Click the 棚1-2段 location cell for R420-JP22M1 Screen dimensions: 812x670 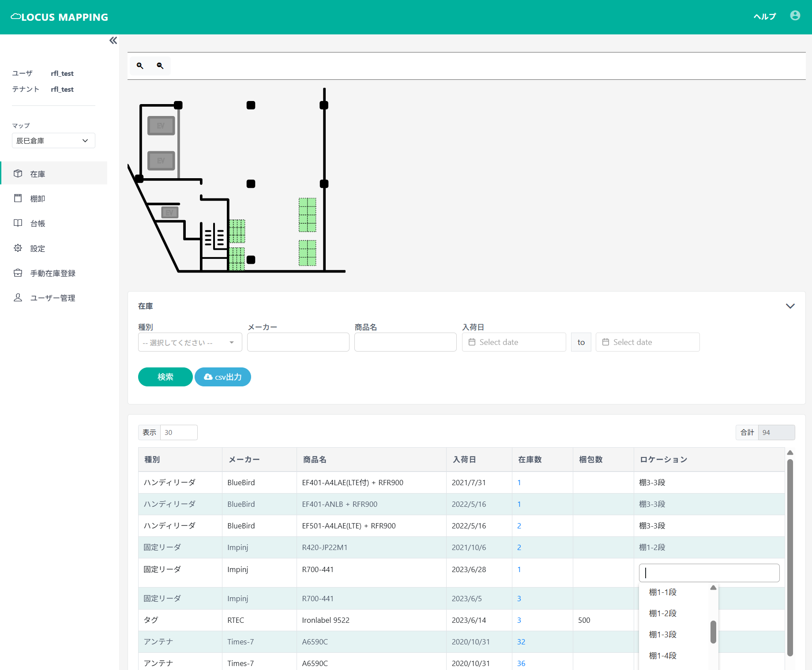point(709,547)
